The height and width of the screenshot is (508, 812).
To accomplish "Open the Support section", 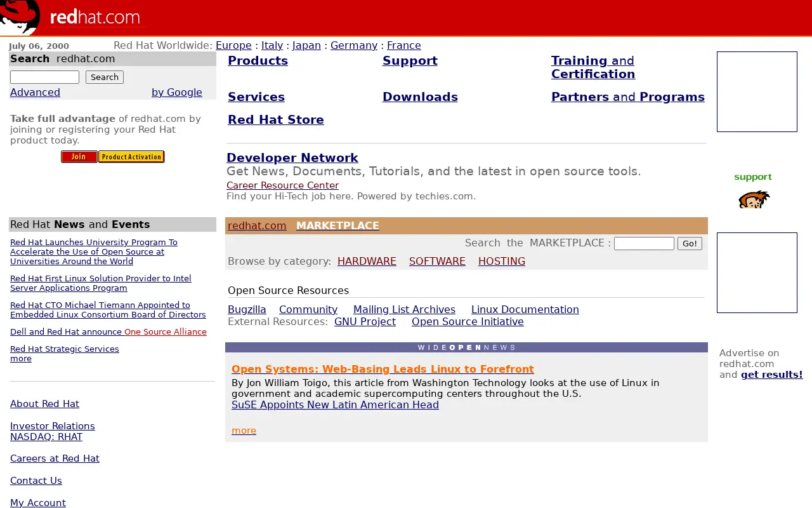I will pos(410,60).
